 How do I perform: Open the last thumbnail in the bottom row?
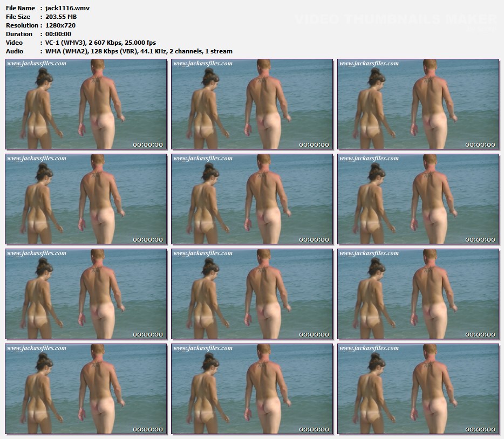(419, 389)
